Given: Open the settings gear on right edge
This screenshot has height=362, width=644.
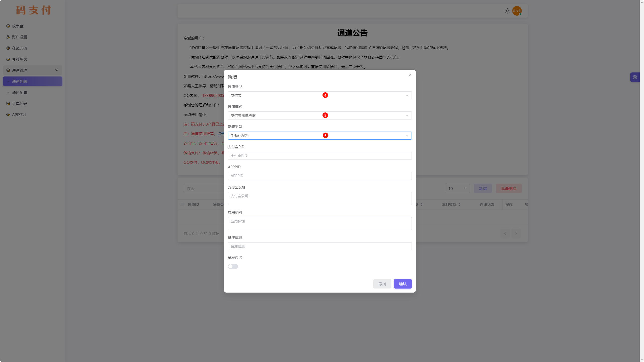Looking at the screenshot, I should [635, 77].
